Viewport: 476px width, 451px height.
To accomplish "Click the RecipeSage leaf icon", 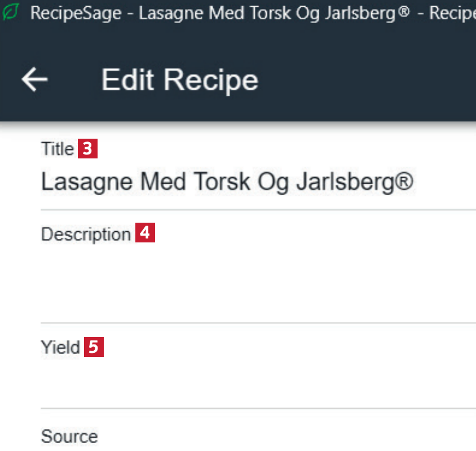I will (10, 13).
